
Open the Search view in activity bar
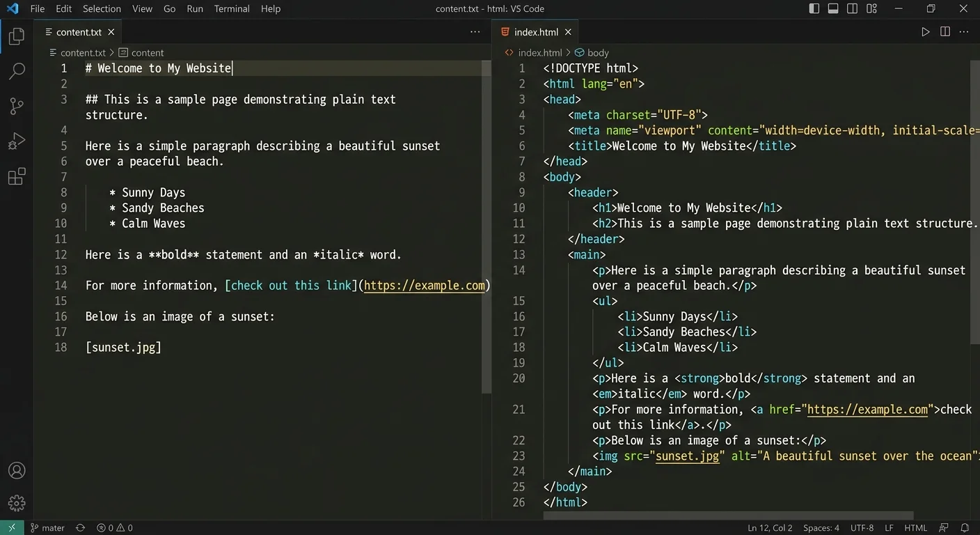(17, 70)
